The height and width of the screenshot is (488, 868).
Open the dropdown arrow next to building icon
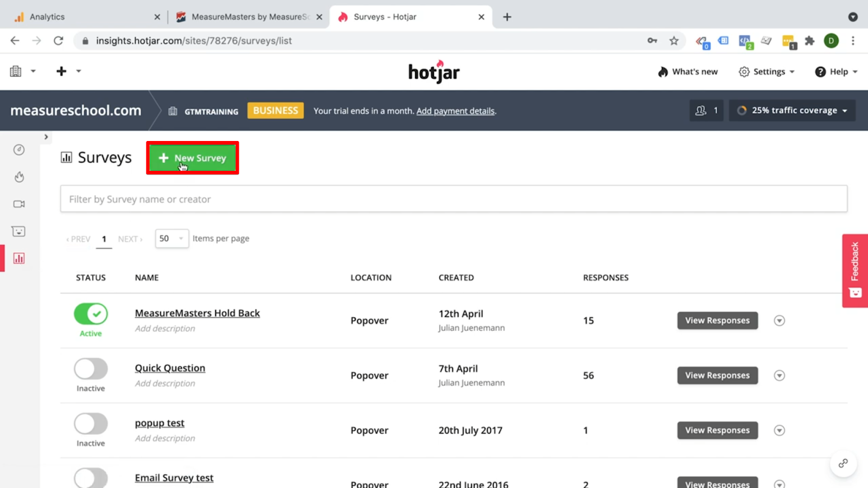(33, 71)
